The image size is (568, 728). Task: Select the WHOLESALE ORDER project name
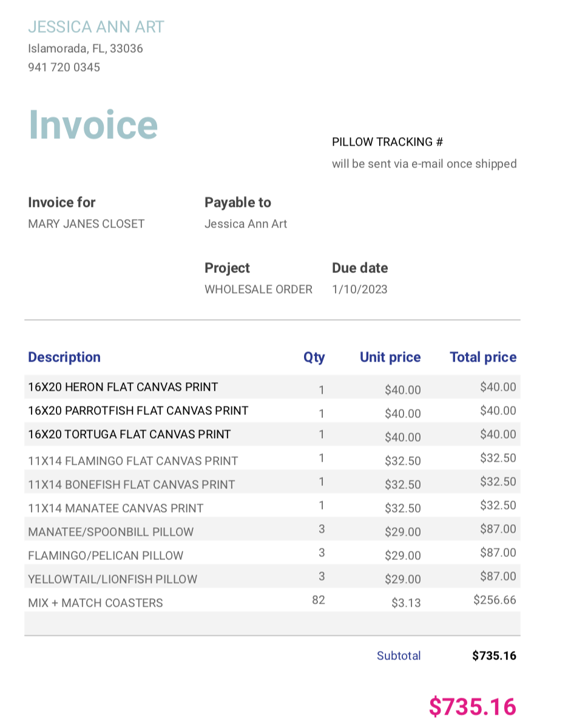point(259,289)
